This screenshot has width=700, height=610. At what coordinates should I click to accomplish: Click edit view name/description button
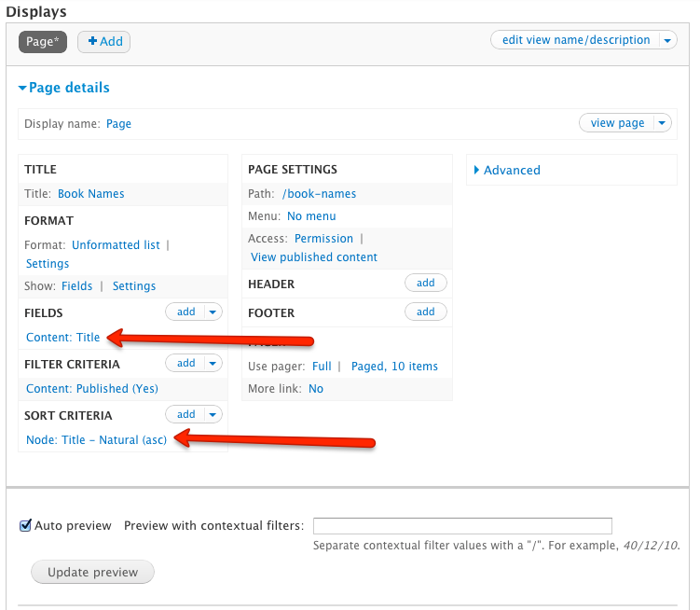(576, 40)
